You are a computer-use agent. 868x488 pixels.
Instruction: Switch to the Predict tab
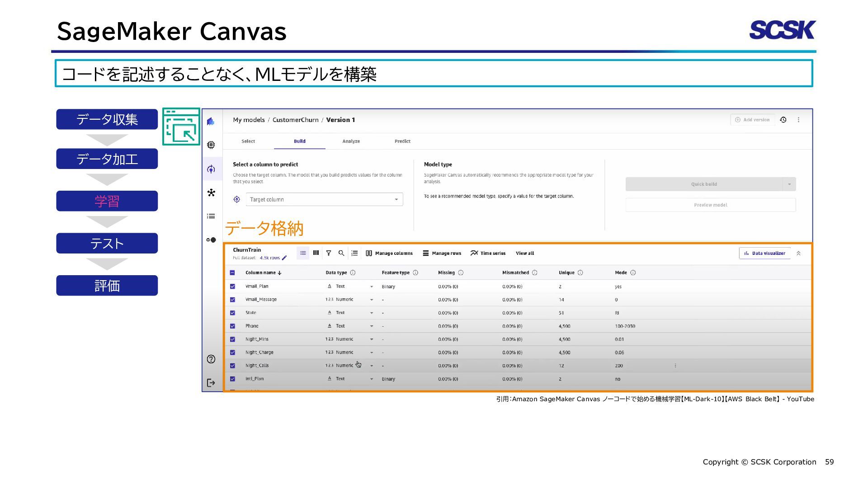tap(402, 141)
